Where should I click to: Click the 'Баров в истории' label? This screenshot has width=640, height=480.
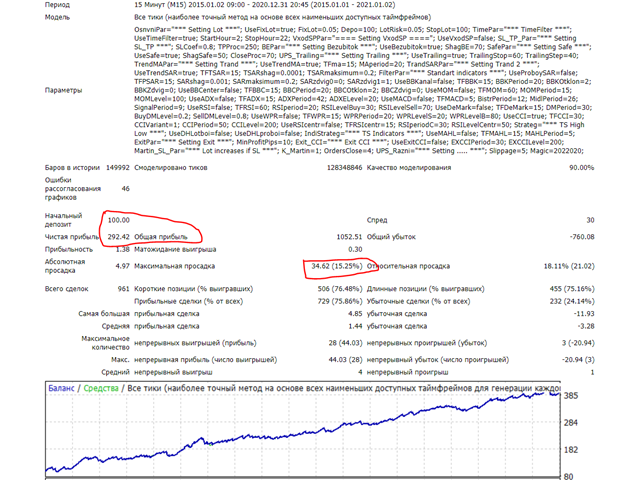pyautogui.click(x=72, y=167)
